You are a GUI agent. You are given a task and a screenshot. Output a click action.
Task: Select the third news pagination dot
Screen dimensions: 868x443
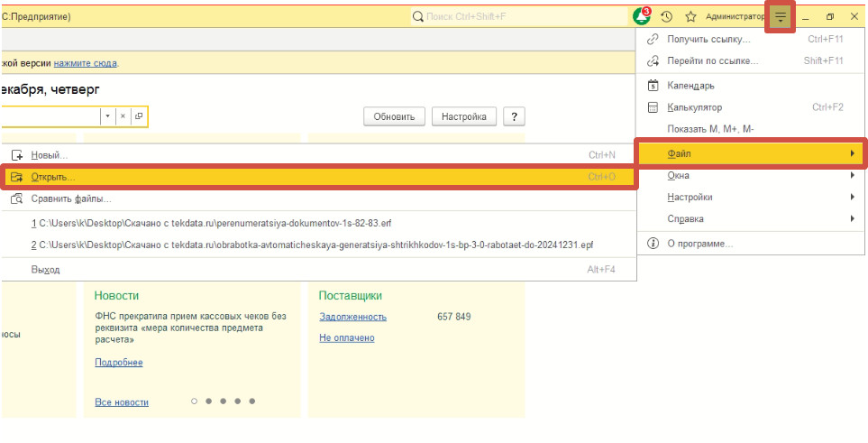[x=224, y=401]
